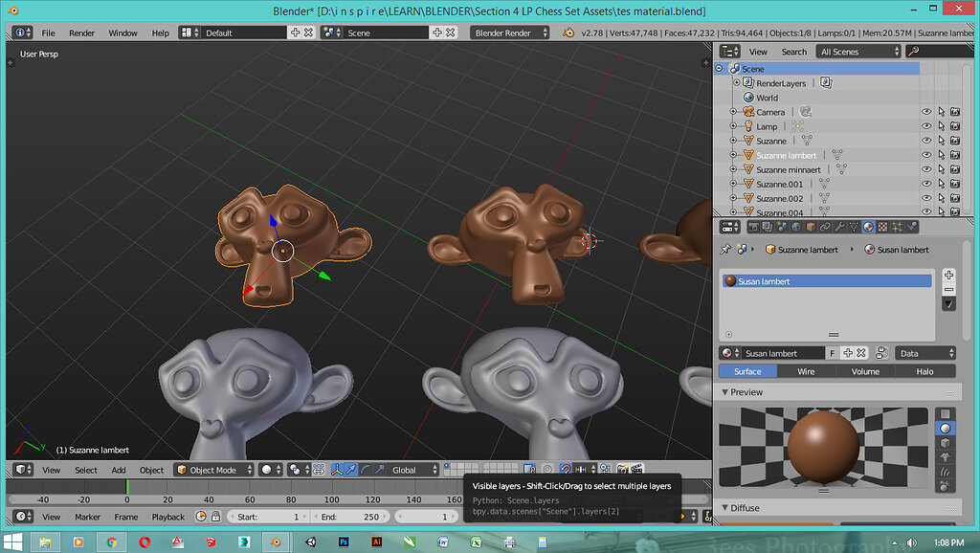Click the View menu in the 3D viewport header
This screenshot has height=553, width=980.
point(52,470)
